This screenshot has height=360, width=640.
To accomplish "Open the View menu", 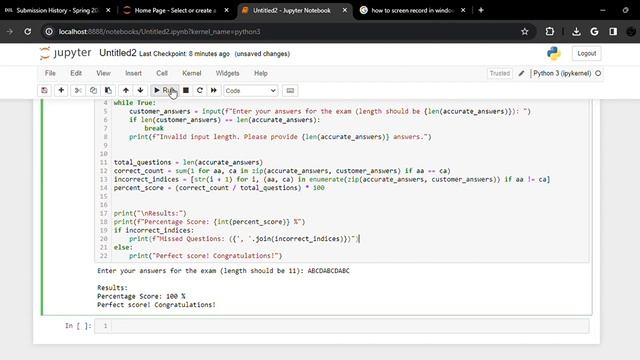I will pos(103,73).
